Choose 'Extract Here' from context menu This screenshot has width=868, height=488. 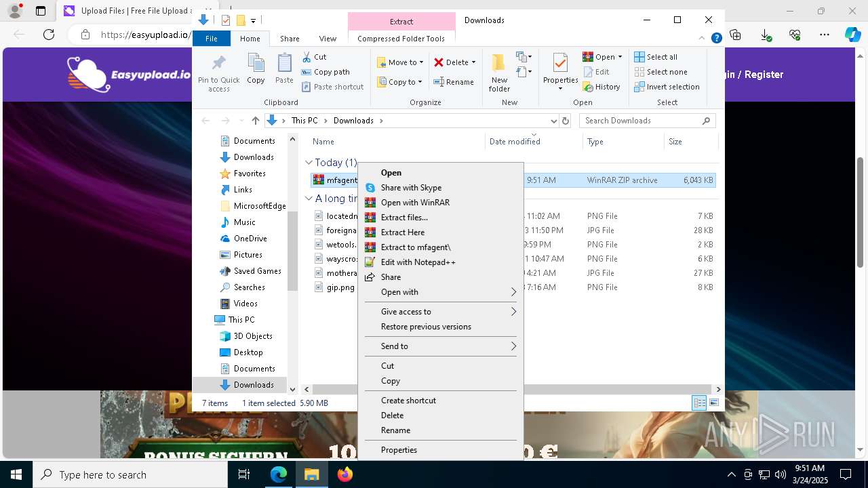[441, 232]
